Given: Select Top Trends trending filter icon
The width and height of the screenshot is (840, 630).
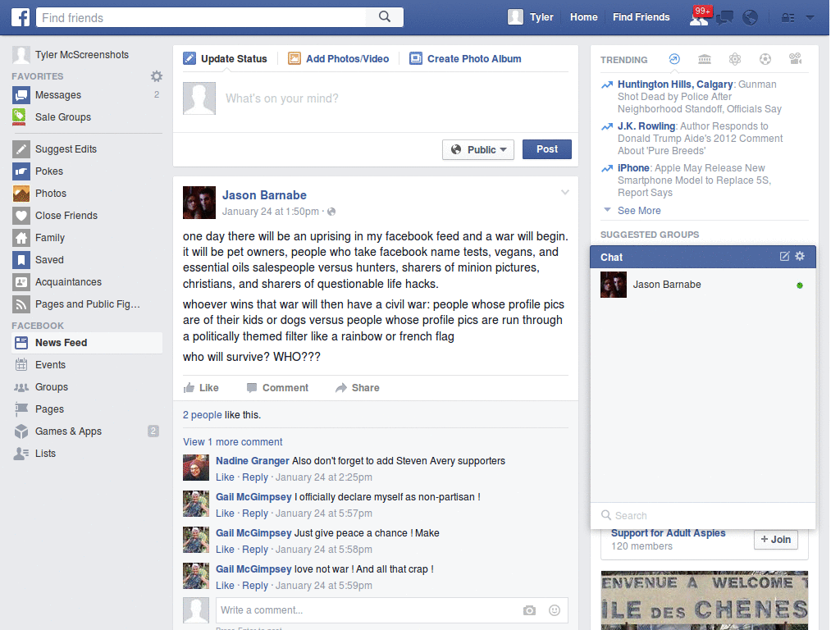Looking at the screenshot, I should pos(674,59).
